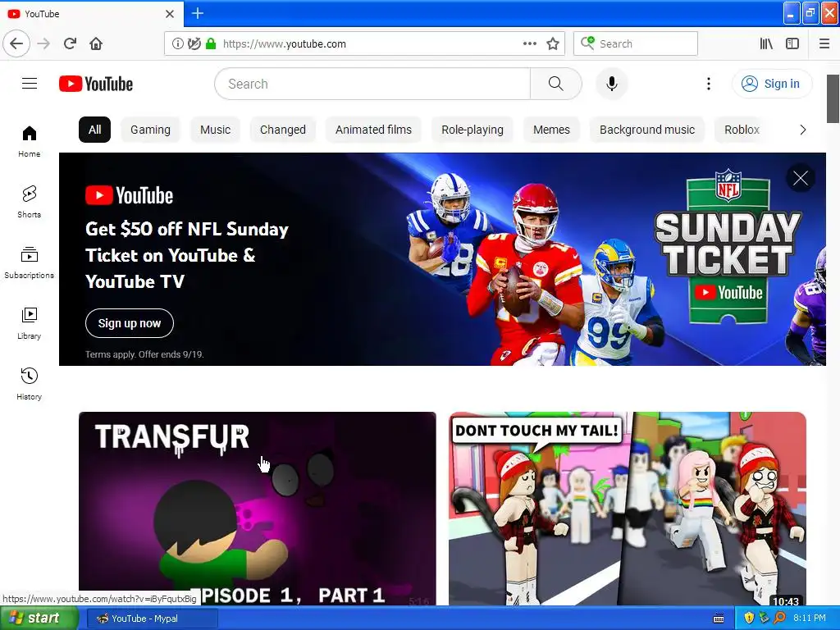840x630 pixels.
Task: Select the Memes filter chip
Action: (551, 130)
